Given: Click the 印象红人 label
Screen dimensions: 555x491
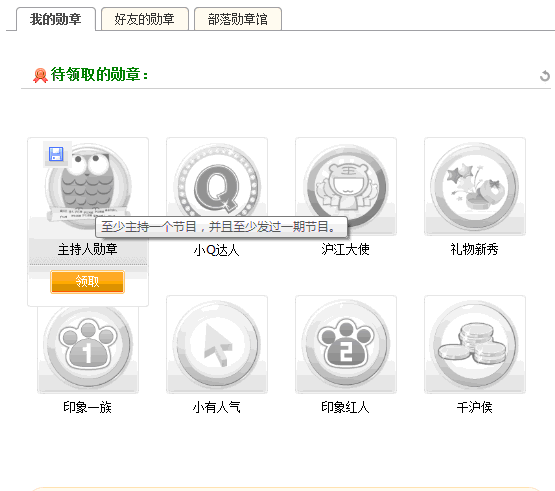Looking at the screenshot, I should (x=345, y=407).
